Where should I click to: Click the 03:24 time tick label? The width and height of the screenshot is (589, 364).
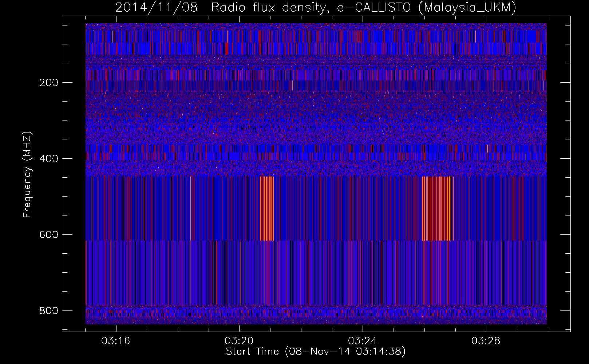coord(363,341)
